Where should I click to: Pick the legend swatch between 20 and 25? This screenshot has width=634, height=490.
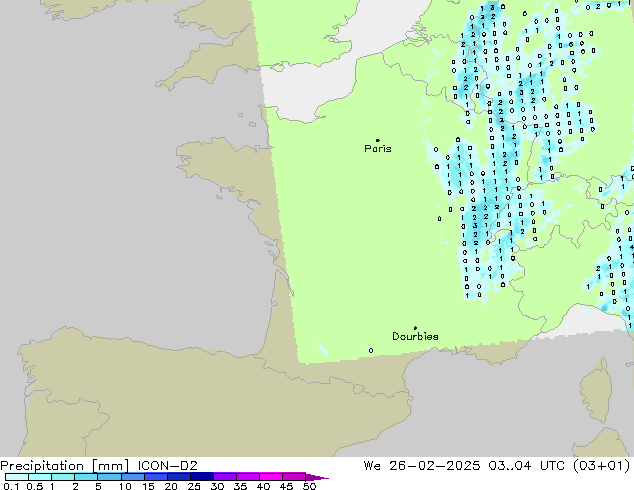[x=179, y=477]
